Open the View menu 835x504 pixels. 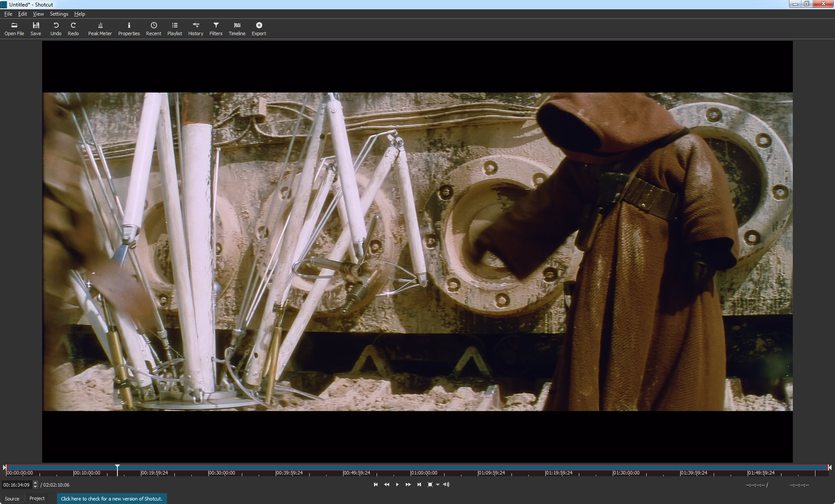pyautogui.click(x=38, y=14)
